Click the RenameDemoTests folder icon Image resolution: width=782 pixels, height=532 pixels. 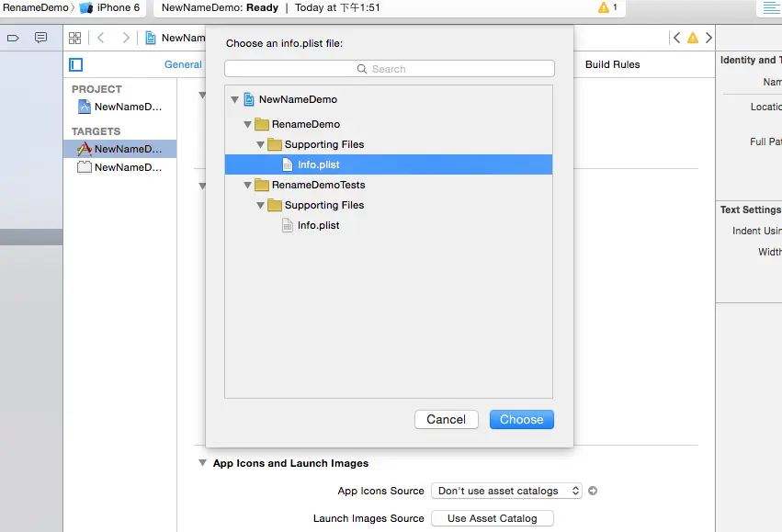262,185
